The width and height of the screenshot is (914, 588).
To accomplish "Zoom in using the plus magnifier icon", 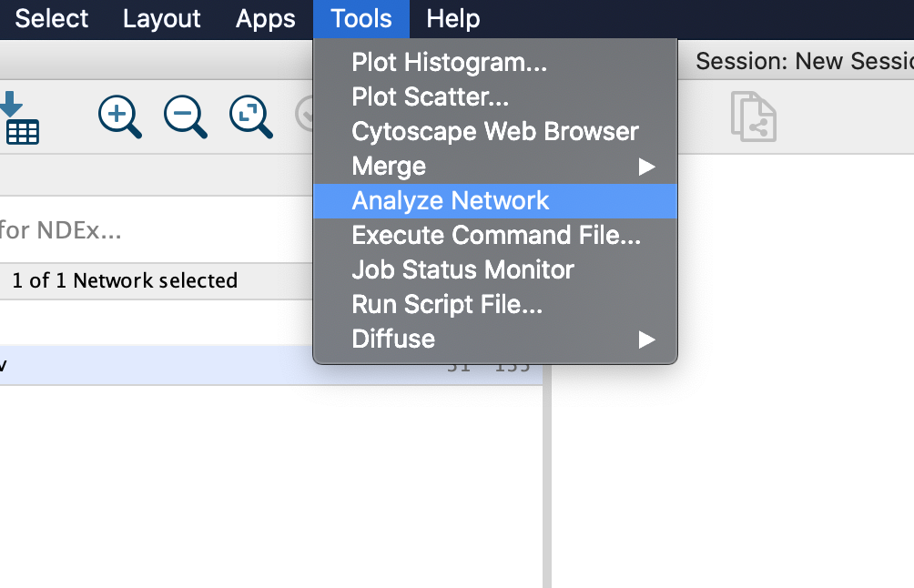I will [x=119, y=117].
